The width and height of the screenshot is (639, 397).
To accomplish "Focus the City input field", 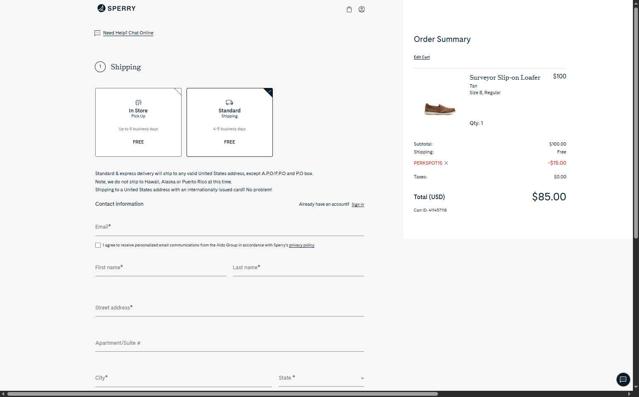I will tap(183, 378).
